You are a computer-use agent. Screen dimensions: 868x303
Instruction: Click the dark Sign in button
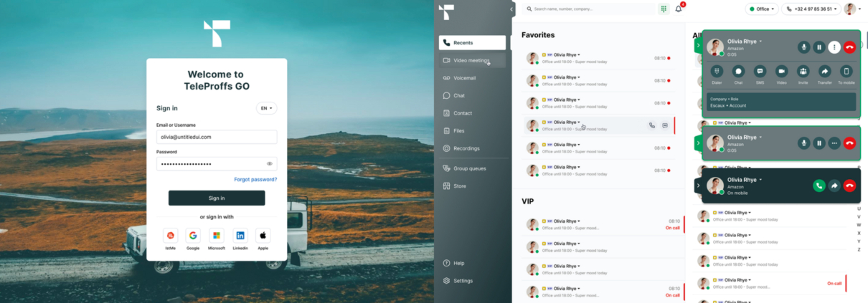(x=217, y=198)
